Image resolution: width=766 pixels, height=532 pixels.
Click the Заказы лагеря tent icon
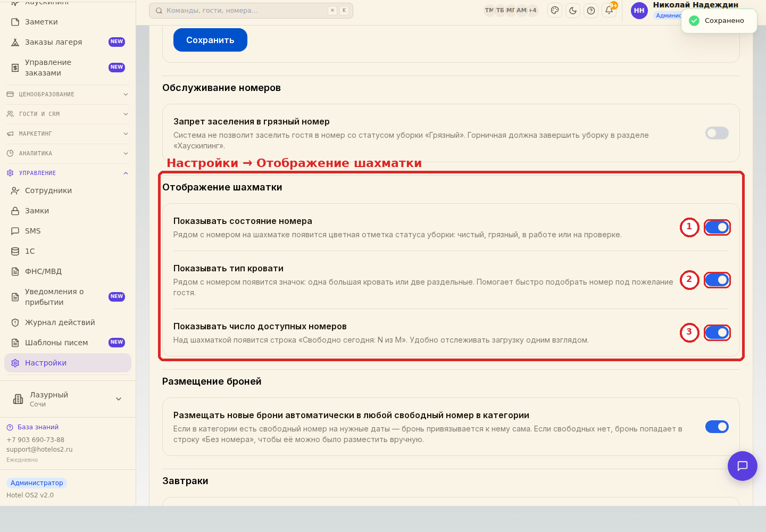15,42
